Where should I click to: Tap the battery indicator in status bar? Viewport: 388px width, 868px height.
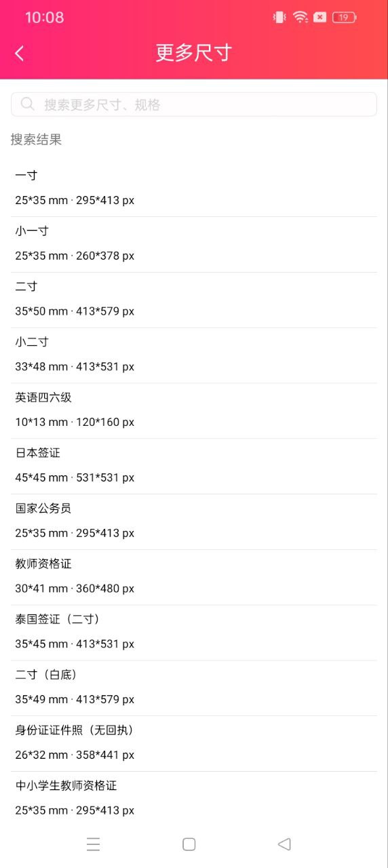tap(344, 18)
